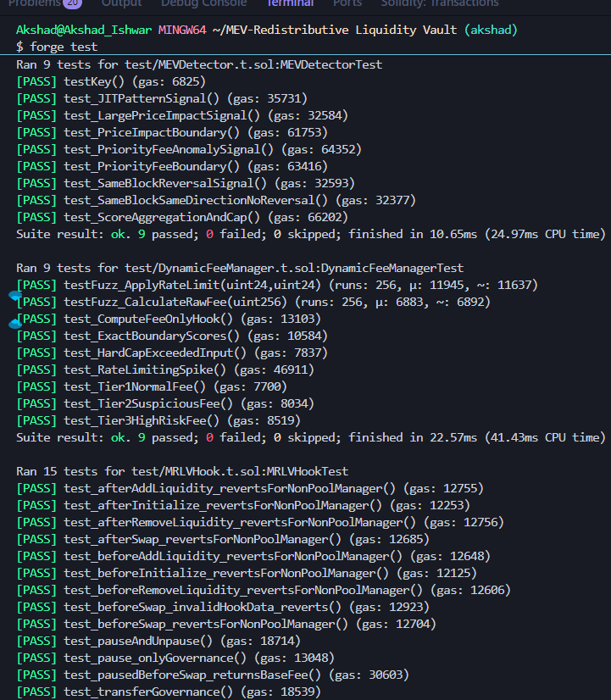The width and height of the screenshot is (611, 700).
Task: Click 'test_SameBlockReversalSignal()' test name
Action: (165, 184)
